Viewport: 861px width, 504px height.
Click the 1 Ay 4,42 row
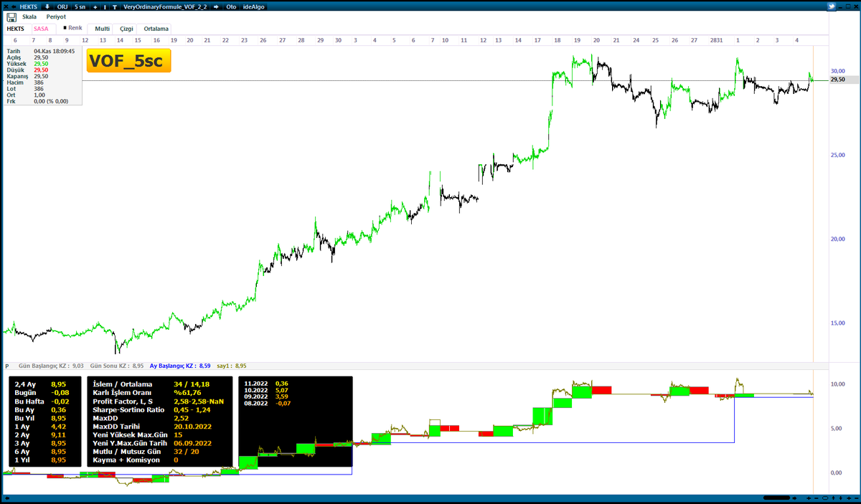(x=42, y=426)
